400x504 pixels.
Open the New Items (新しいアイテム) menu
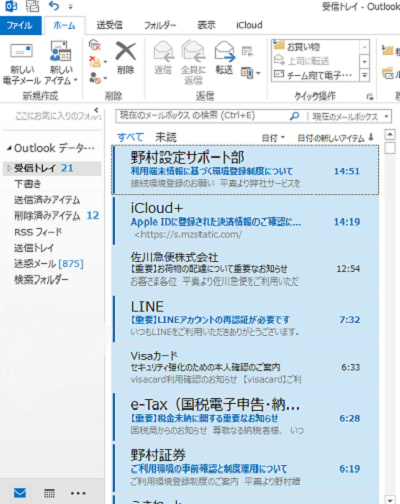coord(60,62)
